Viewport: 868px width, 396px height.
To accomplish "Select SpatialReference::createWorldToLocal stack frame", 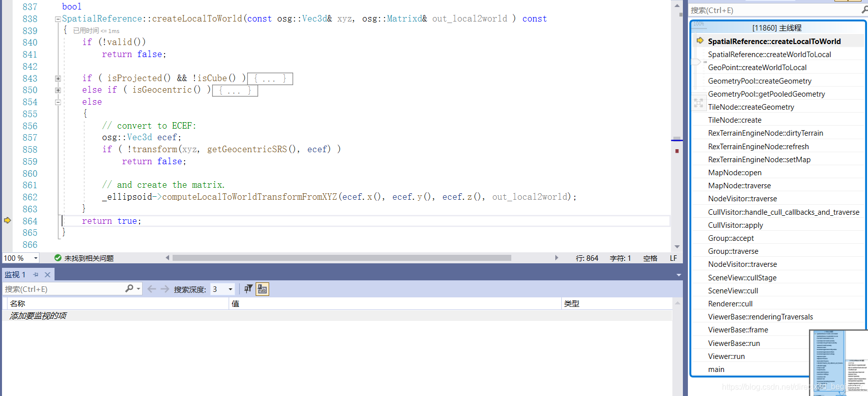I will click(769, 54).
